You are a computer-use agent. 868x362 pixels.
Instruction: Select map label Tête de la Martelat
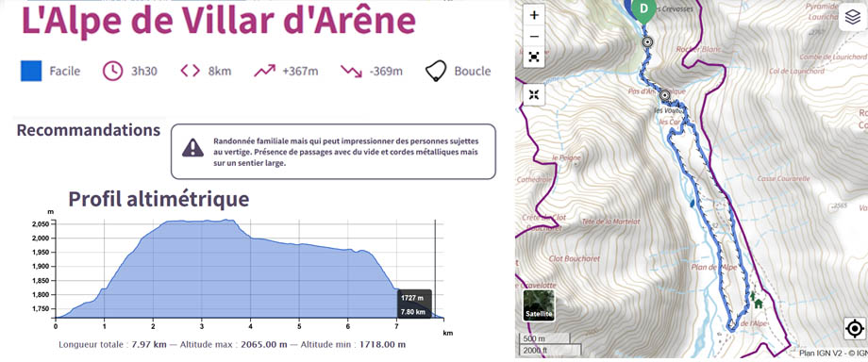pyautogui.click(x=611, y=221)
